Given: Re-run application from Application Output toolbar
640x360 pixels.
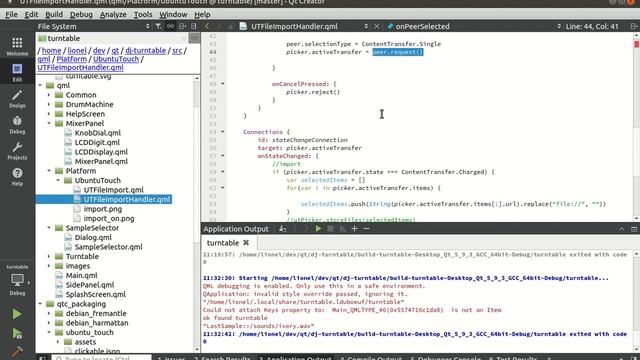Looking at the screenshot, I should click(x=318, y=229).
